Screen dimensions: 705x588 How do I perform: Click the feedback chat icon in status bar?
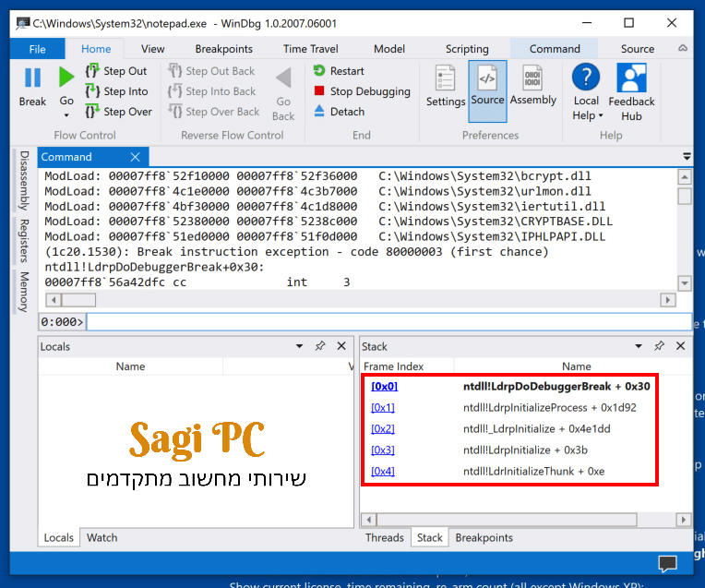coord(668,563)
